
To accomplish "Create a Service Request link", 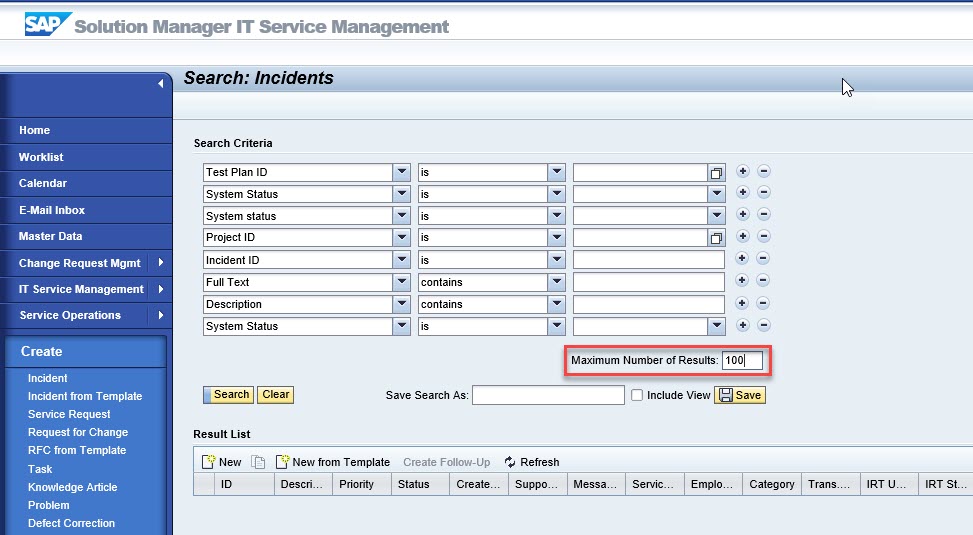I will point(69,414).
